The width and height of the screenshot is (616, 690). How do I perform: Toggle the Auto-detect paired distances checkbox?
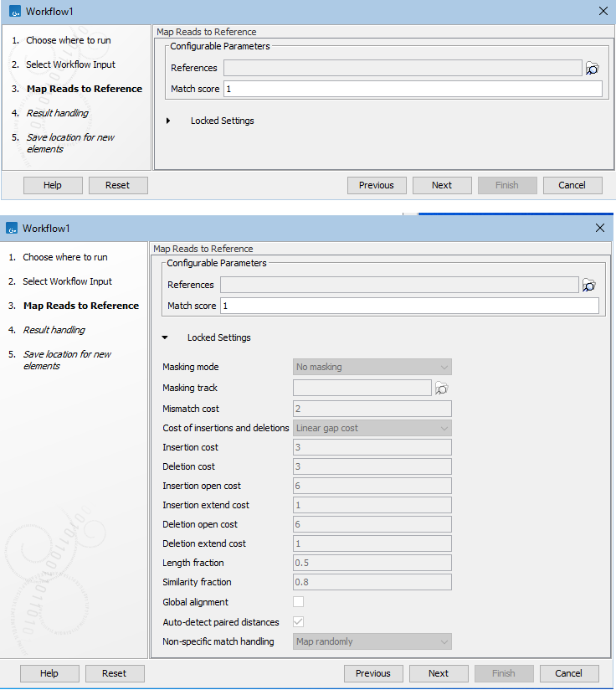click(299, 622)
